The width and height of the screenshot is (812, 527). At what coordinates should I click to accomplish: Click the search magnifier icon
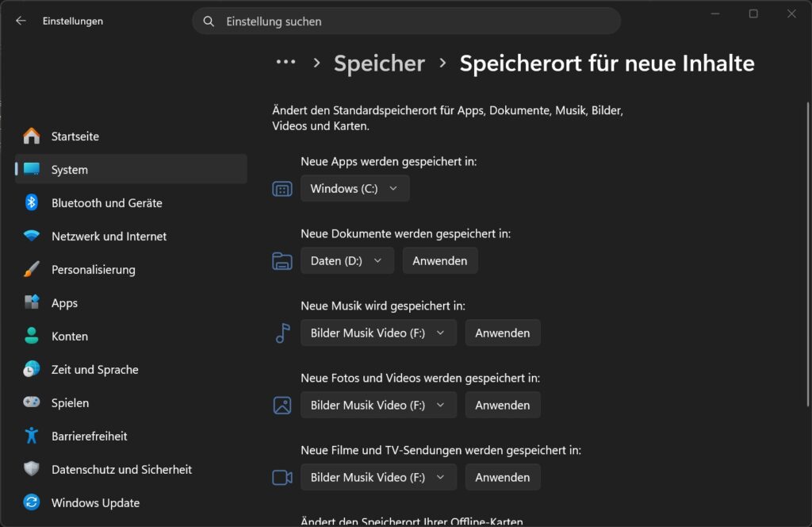pos(209,21)
